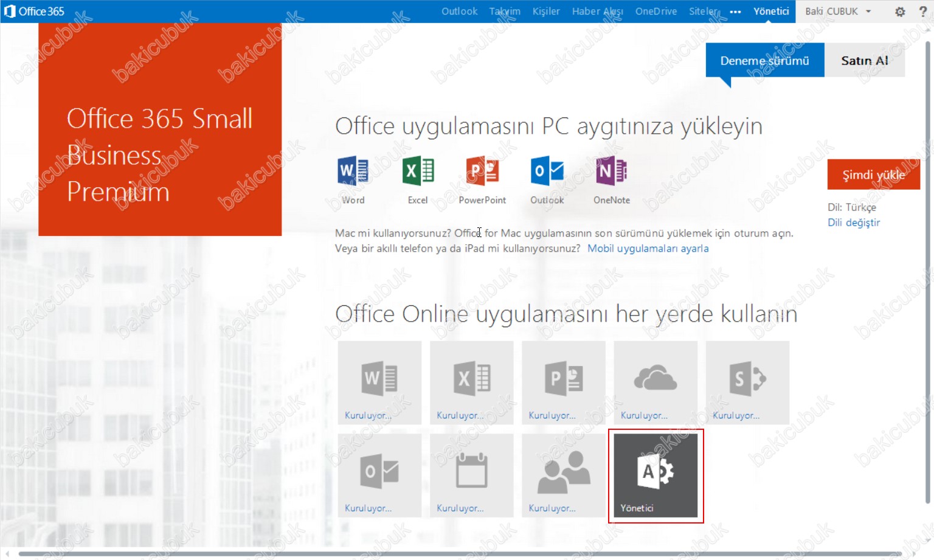Click the horizontal scrollbar at bottom
Screen dimensions: 934x560
pyautogui.click(x=460, y=554)
